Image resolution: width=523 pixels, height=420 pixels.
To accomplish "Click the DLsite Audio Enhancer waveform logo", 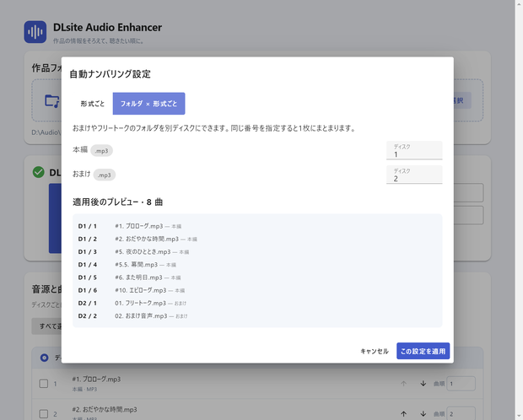I will click(35, 32).
